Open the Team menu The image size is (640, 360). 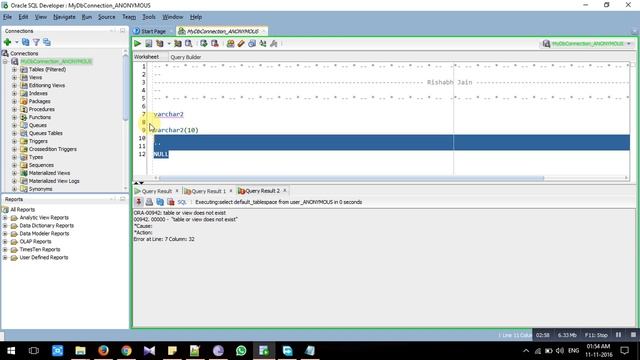tap(129, 17)
